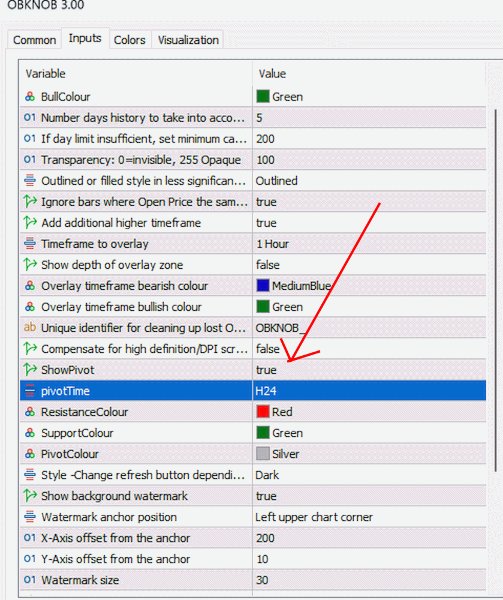Image resolution: width=503 pixels, height=600 pixels.
Task: Click the integer icon beside Watermark size
Action: pos(30,580)
